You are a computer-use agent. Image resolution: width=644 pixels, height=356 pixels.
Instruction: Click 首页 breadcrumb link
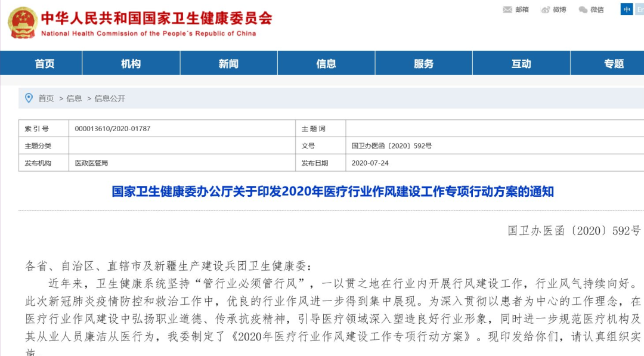(x=46, y=98)
